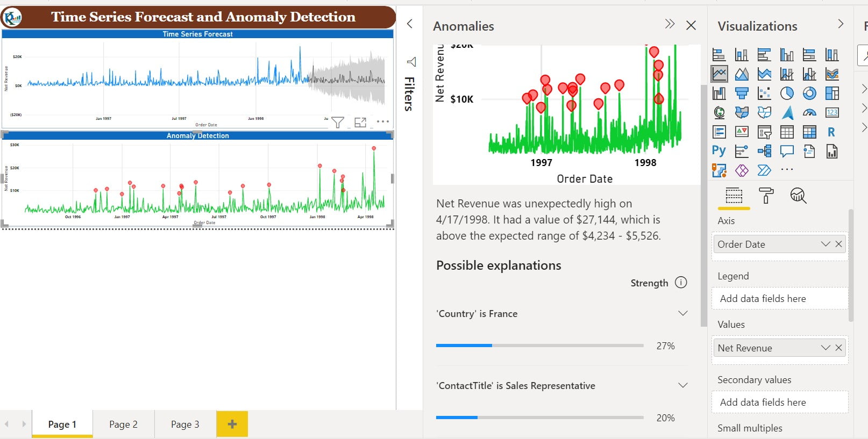Select the Matrix visual
The image size is (868, 439).
point(809,132)
